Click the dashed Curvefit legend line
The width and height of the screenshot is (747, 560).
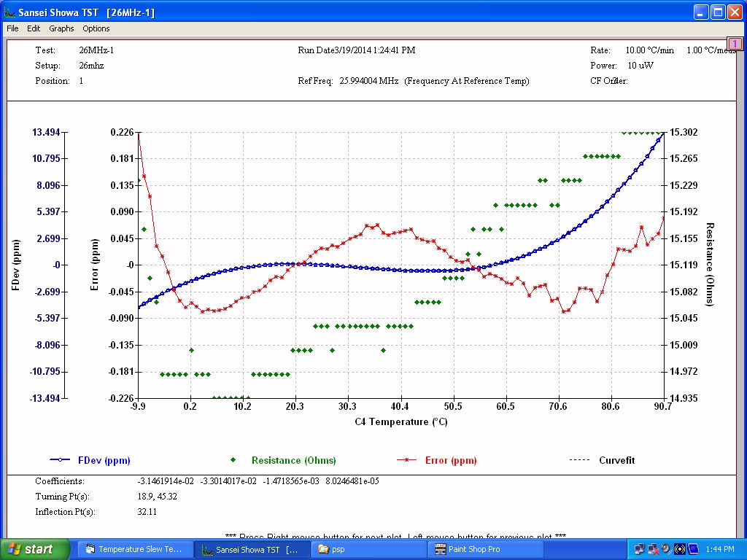point(579,460)
